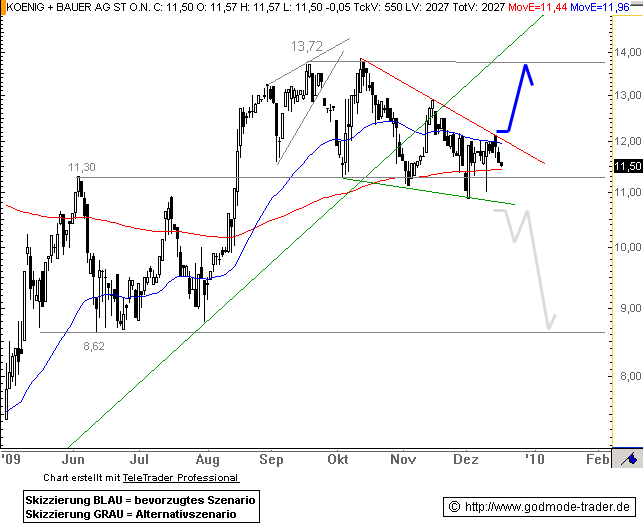Select the Nov month label on time axis
Viewport: 643px width, 525px height.
click(x=403, y=459)
